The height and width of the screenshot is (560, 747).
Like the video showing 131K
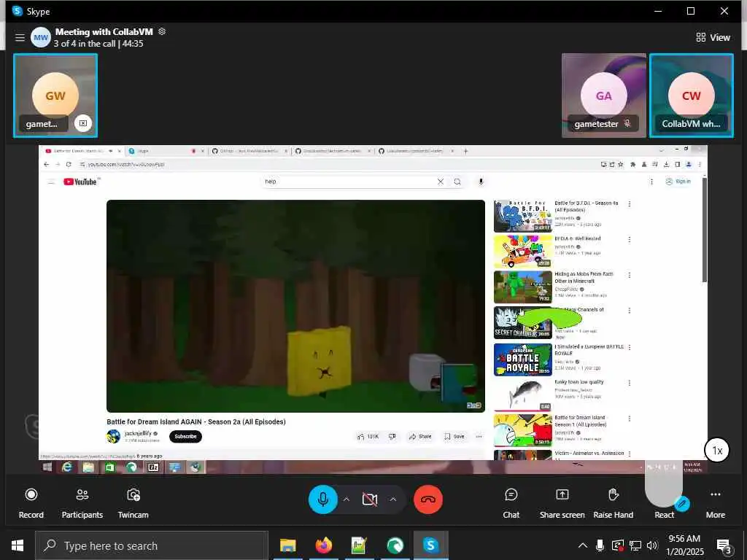368,436
